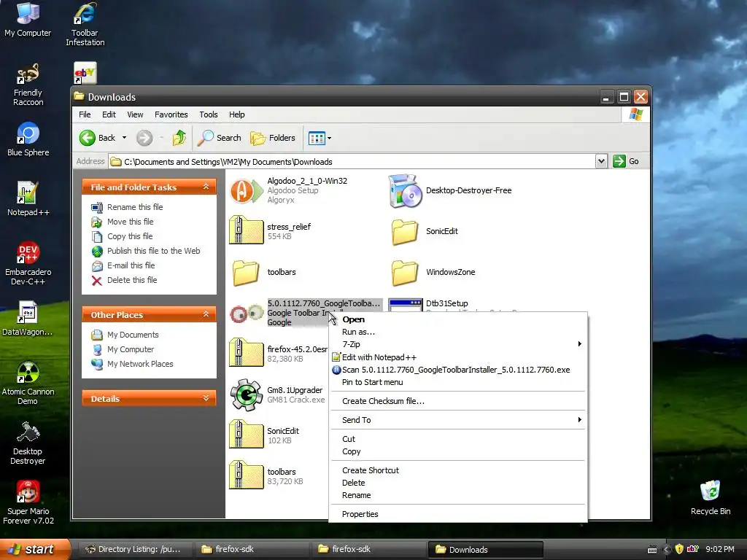Screen dimensions: 747x560
Task: Expand the 7-Zip submenu
Action: tap(458, 344)
